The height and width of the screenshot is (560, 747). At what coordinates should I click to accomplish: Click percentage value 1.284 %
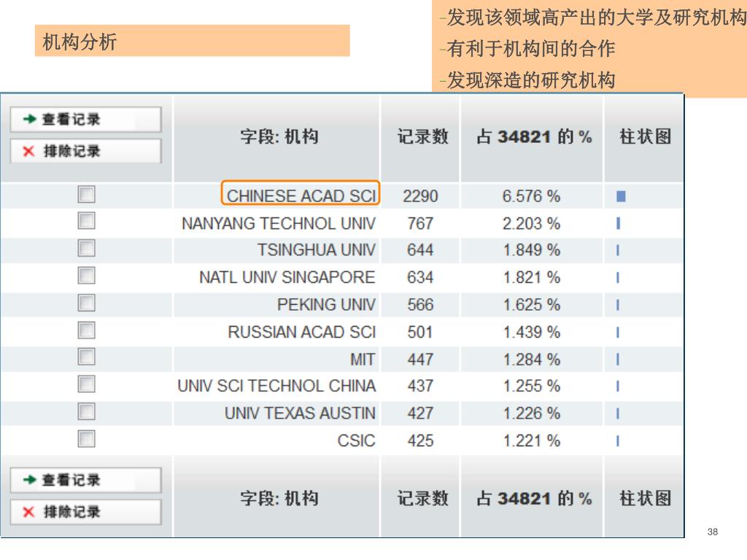pos(531,359)
